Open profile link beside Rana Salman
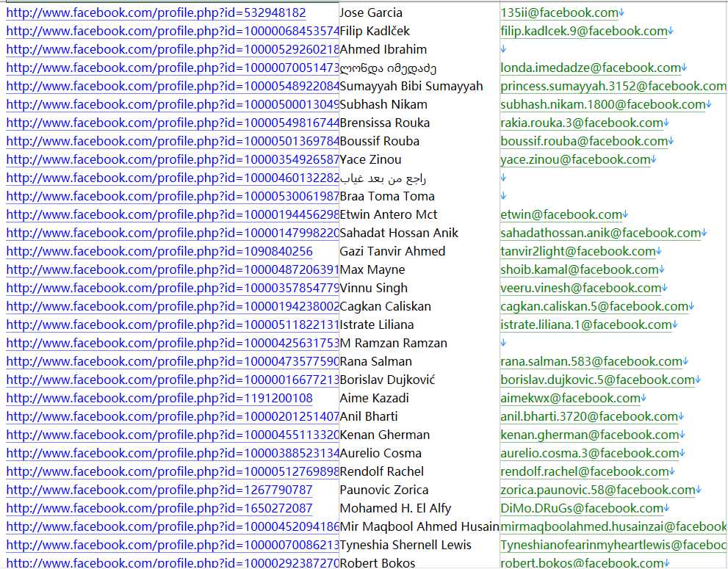This screenshot has width=728, height=569. coord(173,361)
